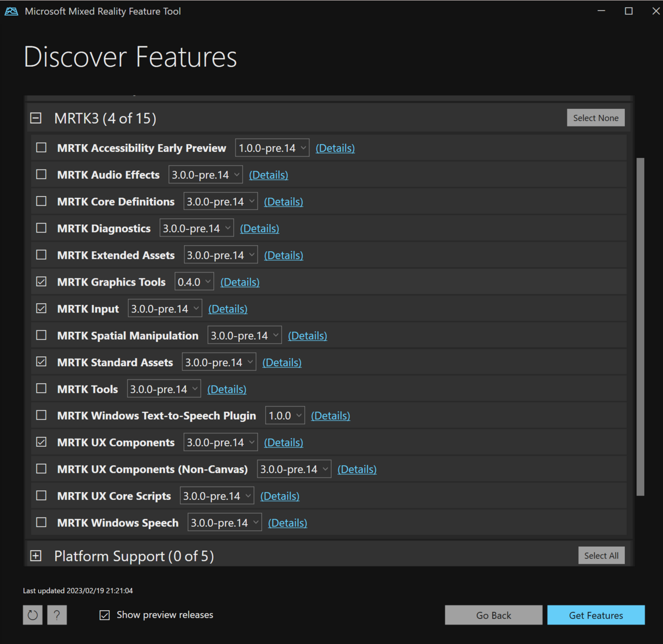Check MRTK Accessibility Early Preview
663x644 pixels.
[x=41, y=147]
